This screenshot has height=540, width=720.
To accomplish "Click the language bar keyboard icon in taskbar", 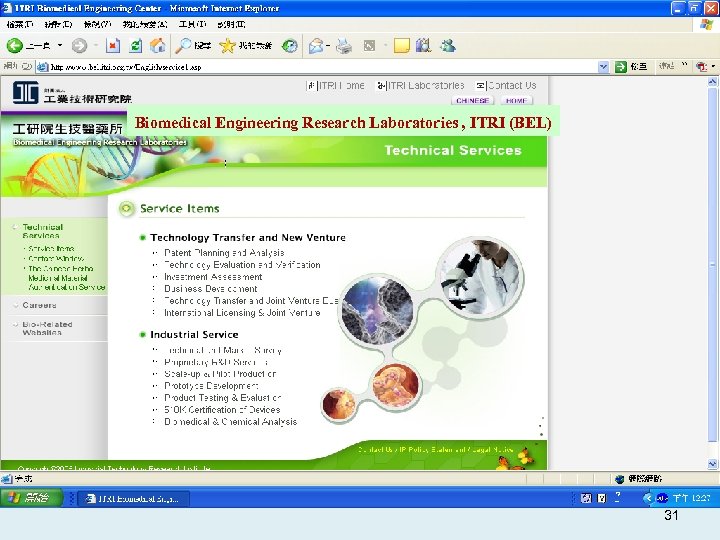I will coord(586,498).
